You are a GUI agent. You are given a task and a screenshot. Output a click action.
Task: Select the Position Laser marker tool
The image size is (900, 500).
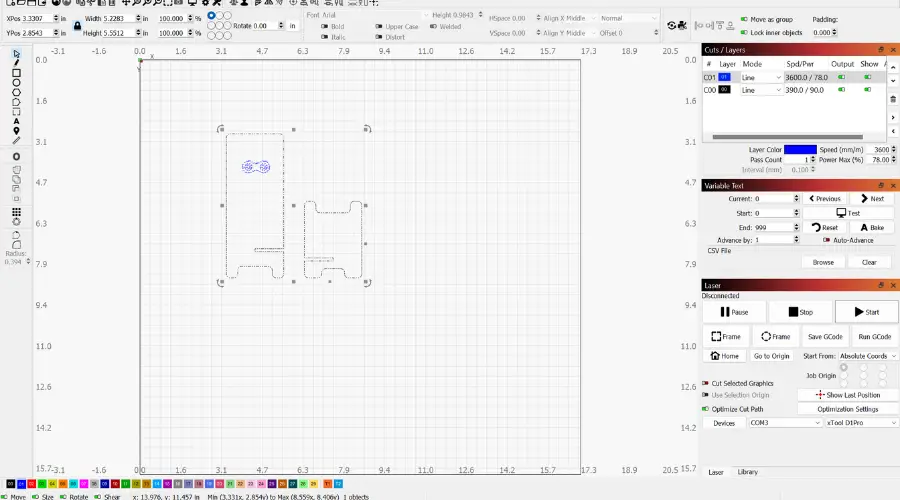coord(16,131)
